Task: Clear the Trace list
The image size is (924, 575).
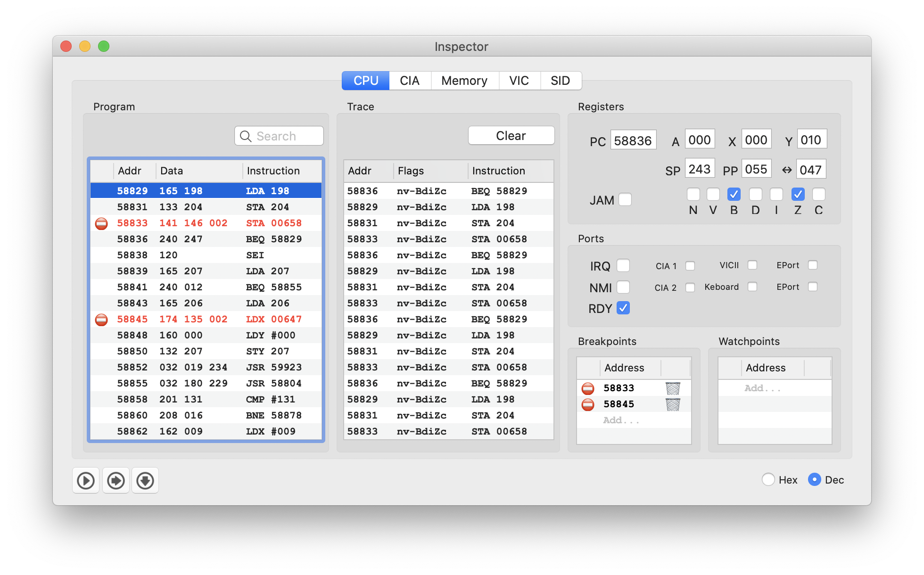Action: (511, 135)
